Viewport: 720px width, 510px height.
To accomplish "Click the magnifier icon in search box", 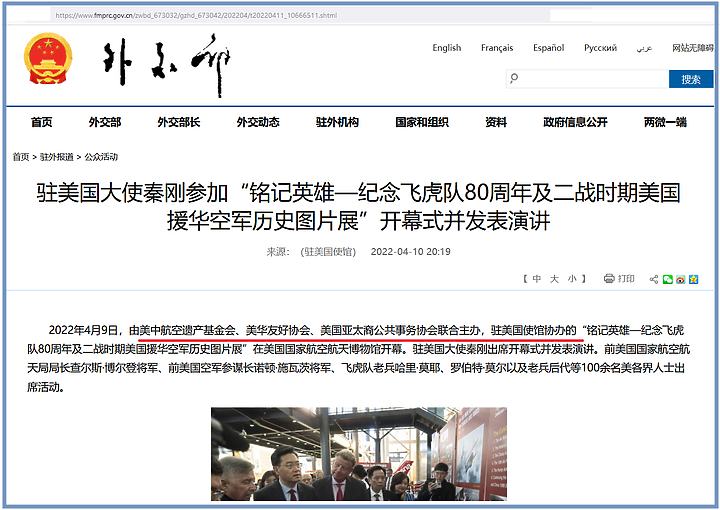I will pos(514,78).
